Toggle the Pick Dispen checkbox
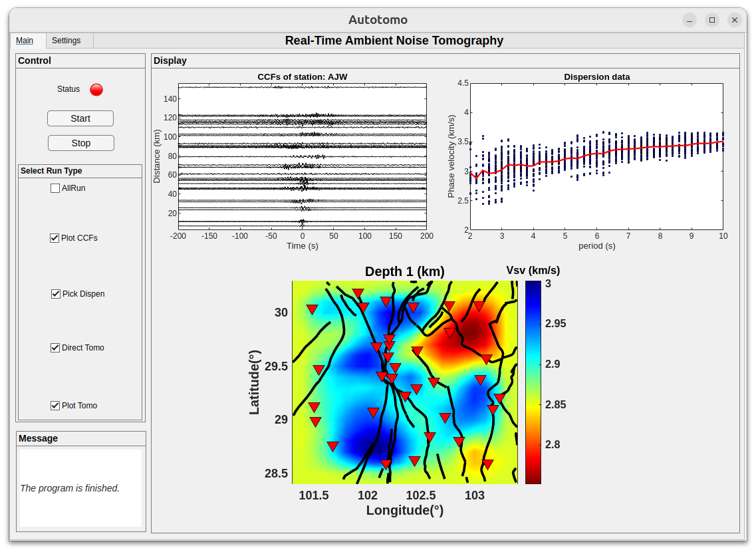Viewport: 756px width, 552px height. 56,294
